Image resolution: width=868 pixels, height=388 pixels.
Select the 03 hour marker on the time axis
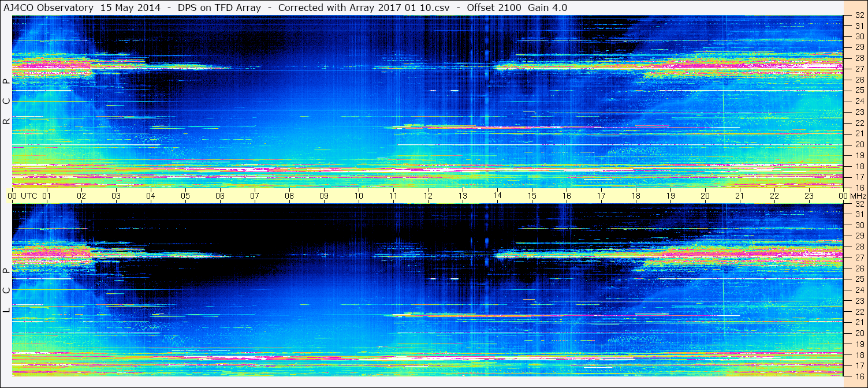coord(116,196)
